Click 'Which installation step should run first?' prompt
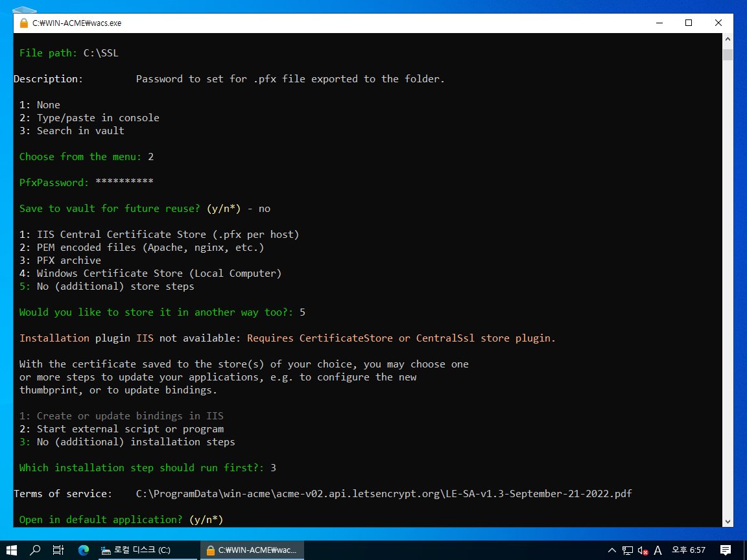The width and height of the screenshot is (747, 560). click(148, 467)
